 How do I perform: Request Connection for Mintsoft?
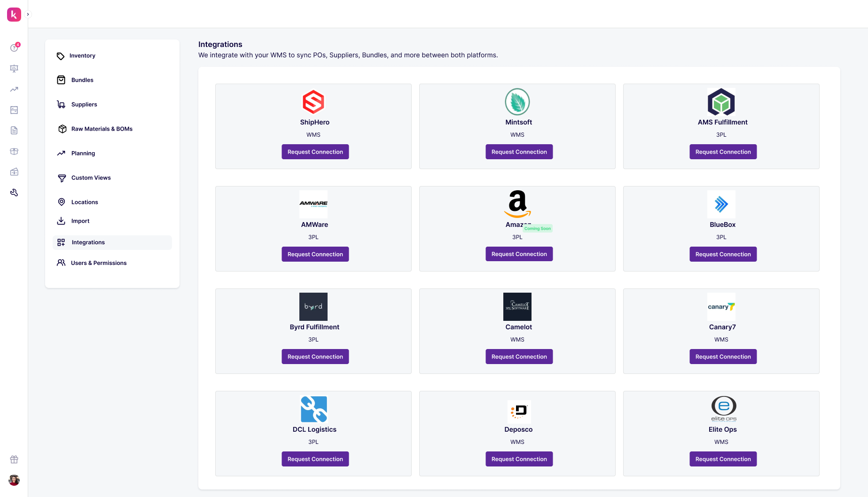(x=519, y=152)
